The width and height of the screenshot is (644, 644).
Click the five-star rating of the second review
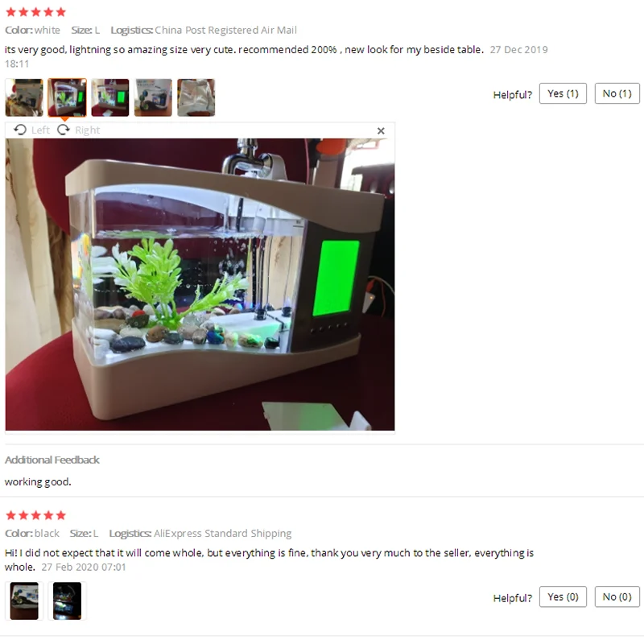[35, 515]
